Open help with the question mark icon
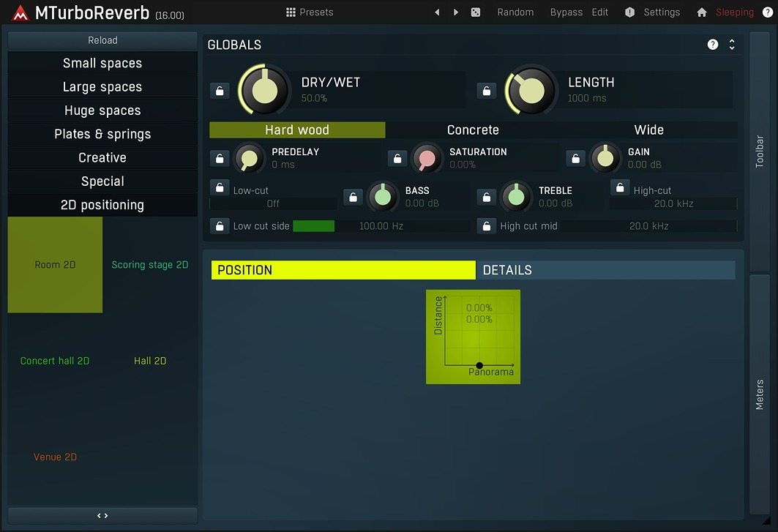The height and width of the screenshot is (532, 778). [x=766, y=12]
